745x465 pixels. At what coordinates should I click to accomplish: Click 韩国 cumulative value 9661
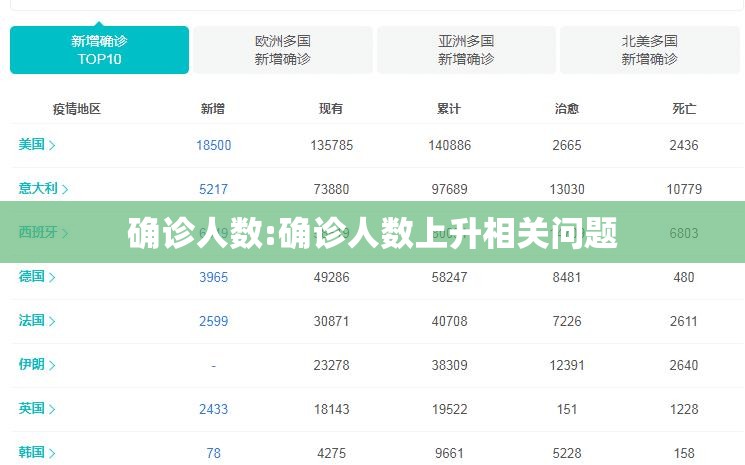[x=449, y=454]
